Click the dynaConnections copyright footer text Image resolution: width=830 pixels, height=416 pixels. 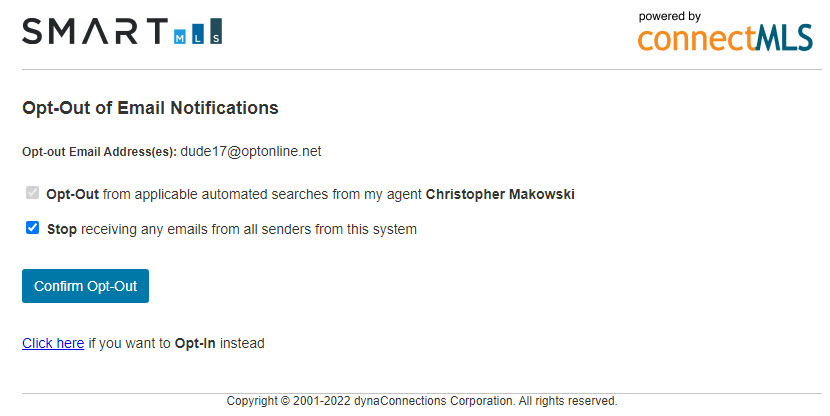[422, 401]
